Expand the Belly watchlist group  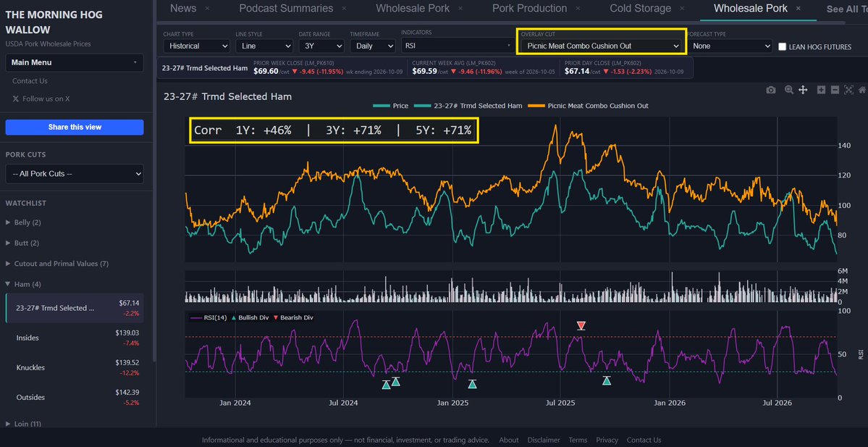point(23,222)
